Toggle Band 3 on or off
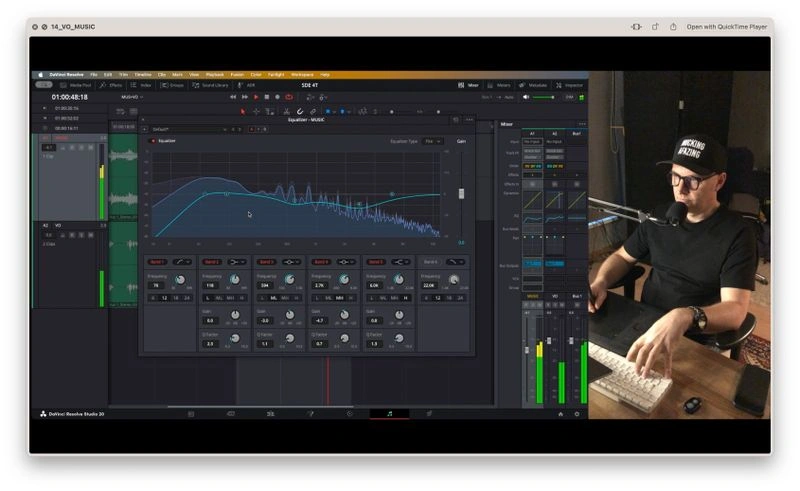Image resolution: width=800 pixels, height=491 pixels. click(266, 262)
